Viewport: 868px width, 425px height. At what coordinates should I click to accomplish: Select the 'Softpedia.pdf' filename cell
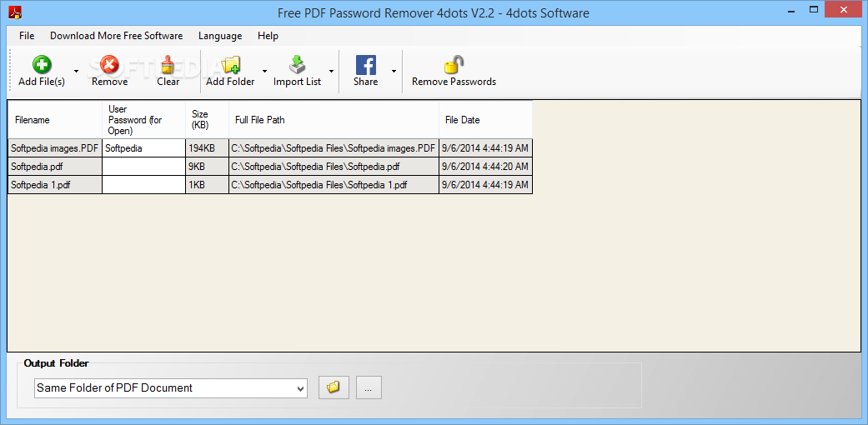tap(55, 167)
